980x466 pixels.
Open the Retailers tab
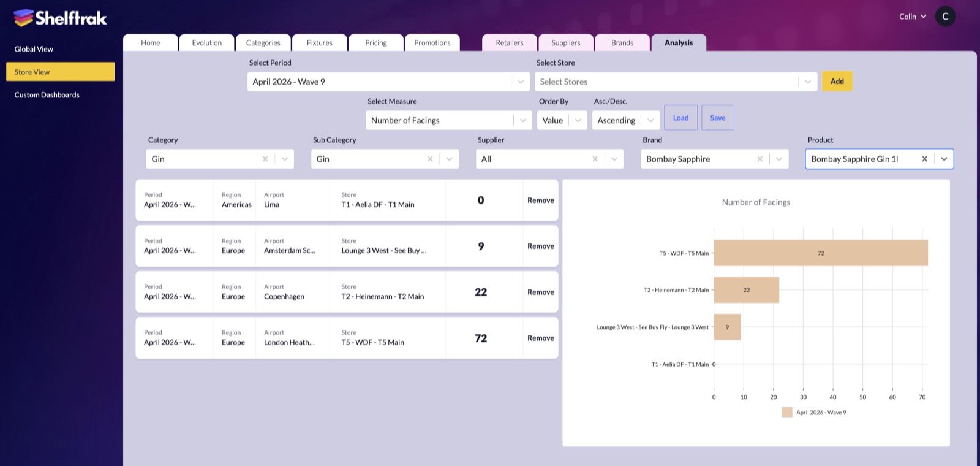coord(509,42)
